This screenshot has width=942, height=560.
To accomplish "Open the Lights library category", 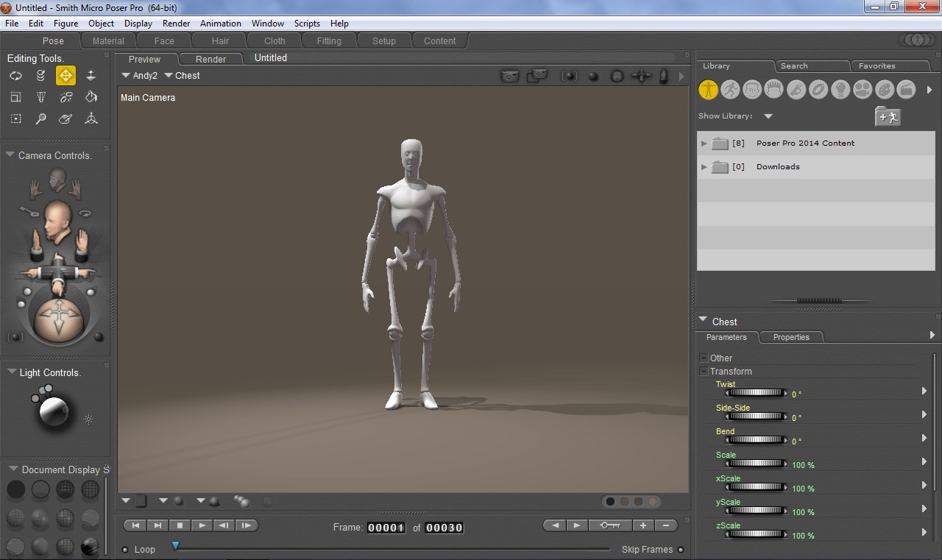I will (840, 90).
